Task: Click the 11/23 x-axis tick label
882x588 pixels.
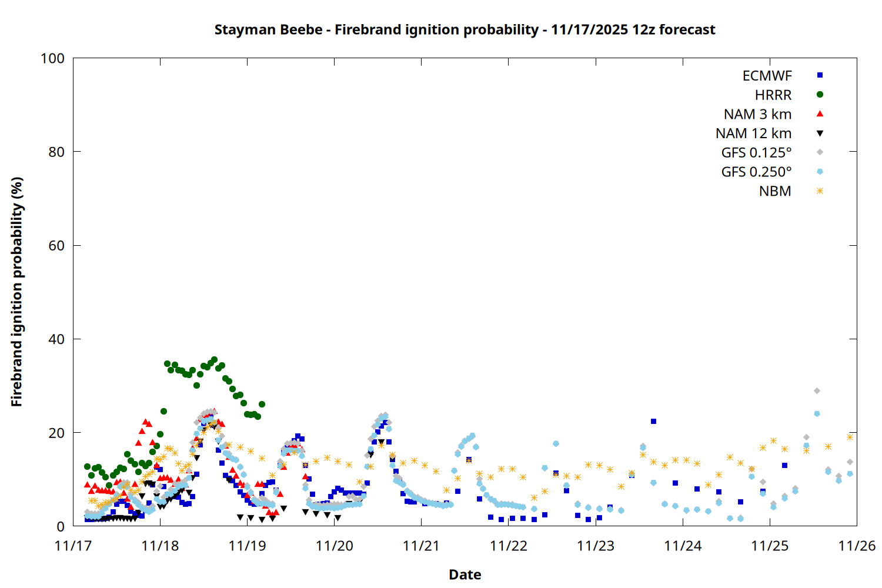Action: tap(595, 546)
